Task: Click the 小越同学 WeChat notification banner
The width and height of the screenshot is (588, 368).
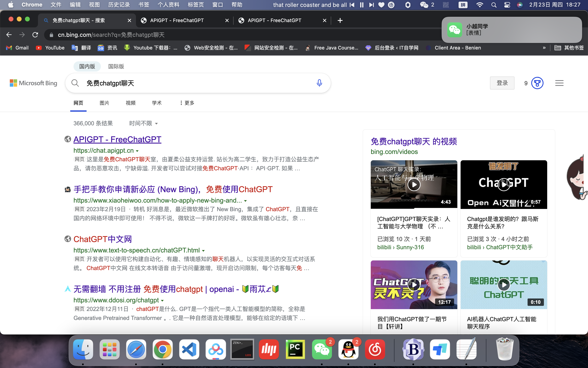Action: pos(512,30)
